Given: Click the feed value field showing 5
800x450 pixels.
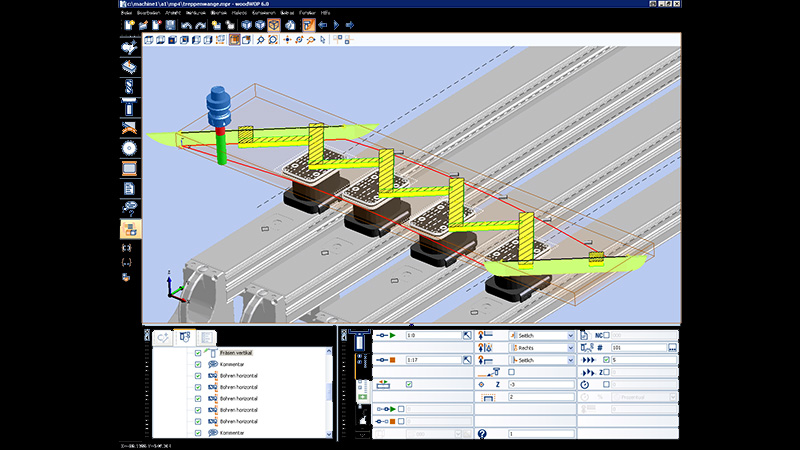Looking at the screenshot, I should tap(644, 360).
